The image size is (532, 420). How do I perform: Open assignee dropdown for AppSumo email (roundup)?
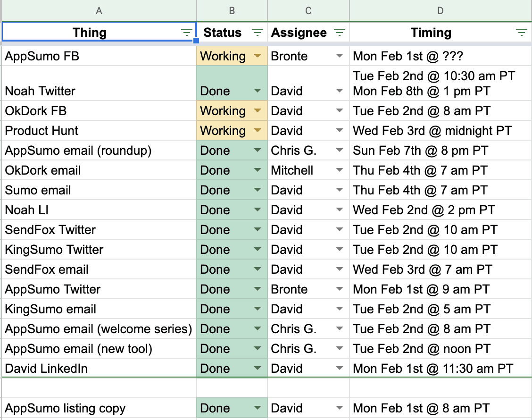point(340,150)
